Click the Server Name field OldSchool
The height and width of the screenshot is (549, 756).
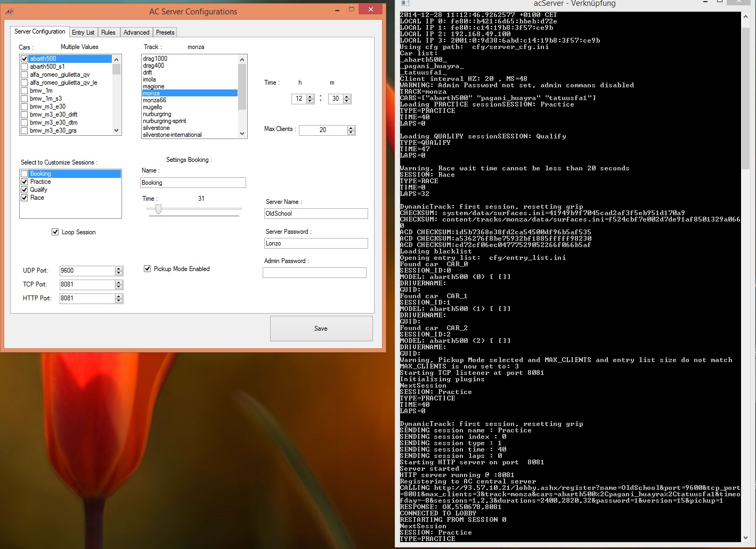pos(316,214)
